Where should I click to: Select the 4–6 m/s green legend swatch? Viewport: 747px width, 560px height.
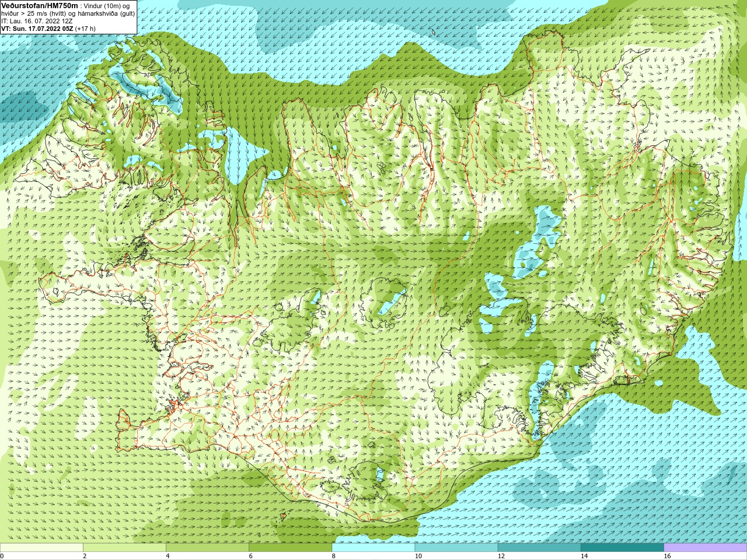coord(207,547)
